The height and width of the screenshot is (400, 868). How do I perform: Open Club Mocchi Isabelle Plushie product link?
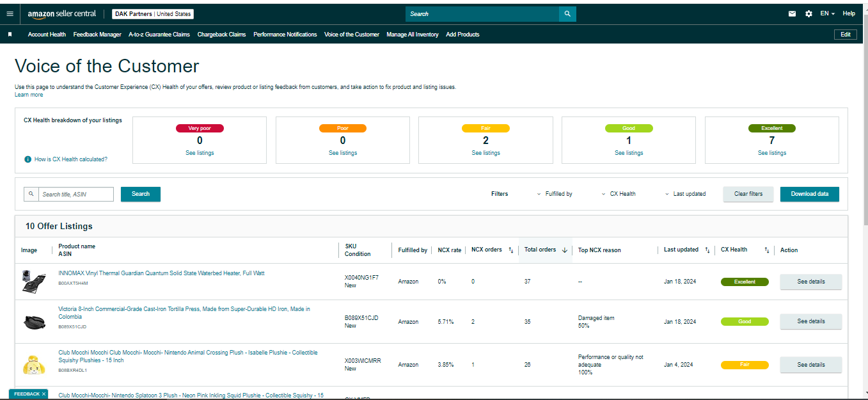(x=188, y=356)
